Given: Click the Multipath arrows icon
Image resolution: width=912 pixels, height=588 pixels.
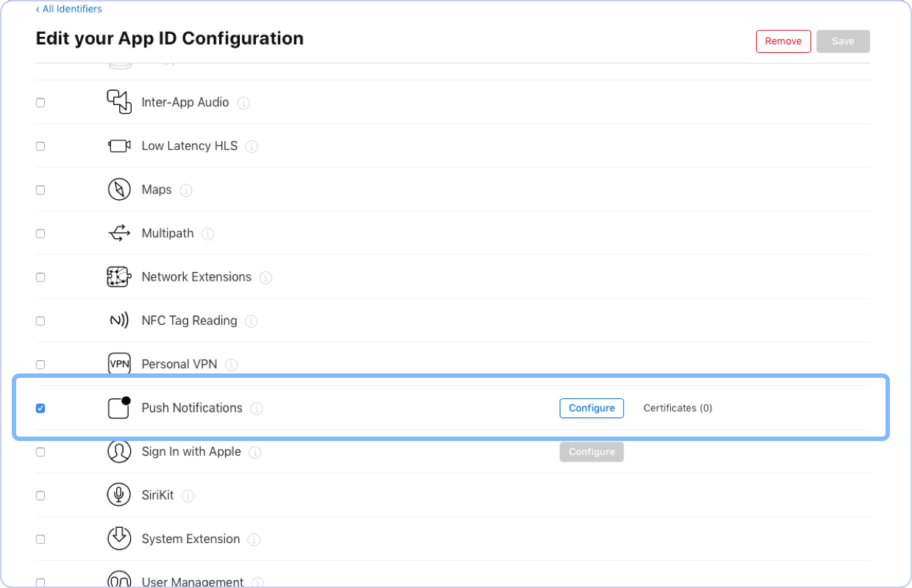Looking at the screenshot, I should (118, 233).
